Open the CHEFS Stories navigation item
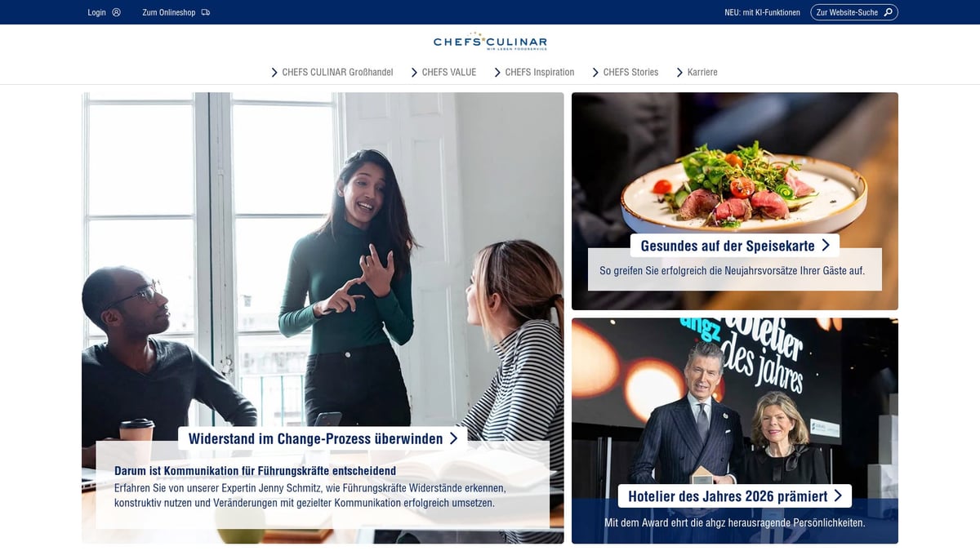The width and height of the screenshot is (980, 551). pos(630,72)
